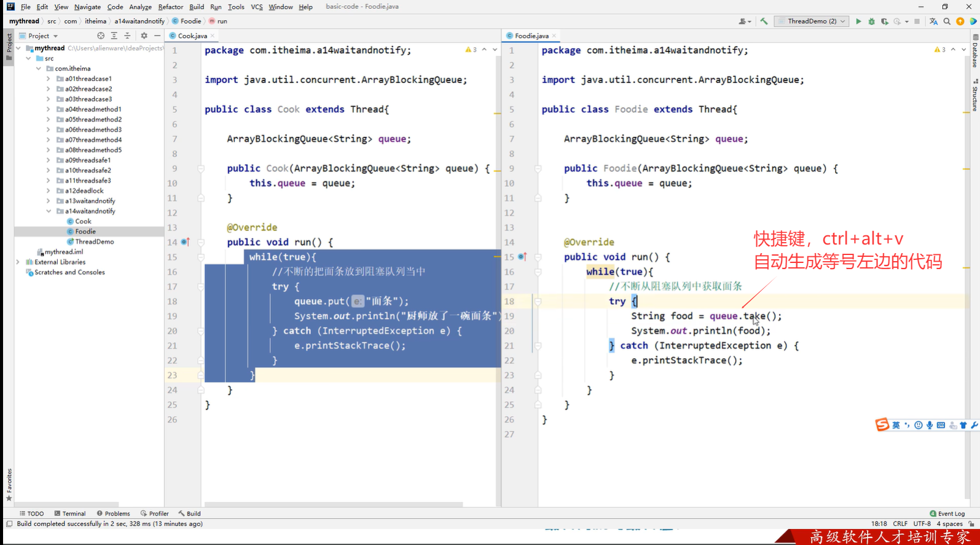Click the UTF-8 encoding in status bar
Image resolution: width=980 pixels, height=545 pixels.
[x=922, y=524]
